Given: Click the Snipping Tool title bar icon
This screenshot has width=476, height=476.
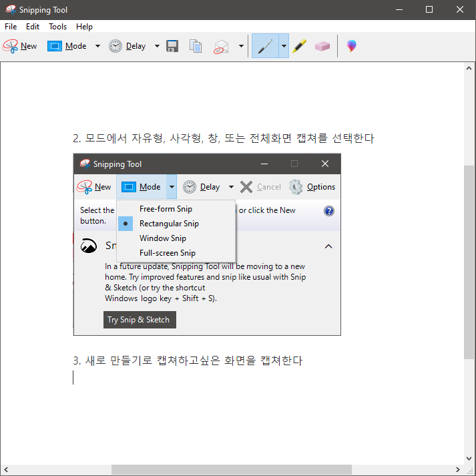Looking at the screenshot, I should tap(11, 10).
